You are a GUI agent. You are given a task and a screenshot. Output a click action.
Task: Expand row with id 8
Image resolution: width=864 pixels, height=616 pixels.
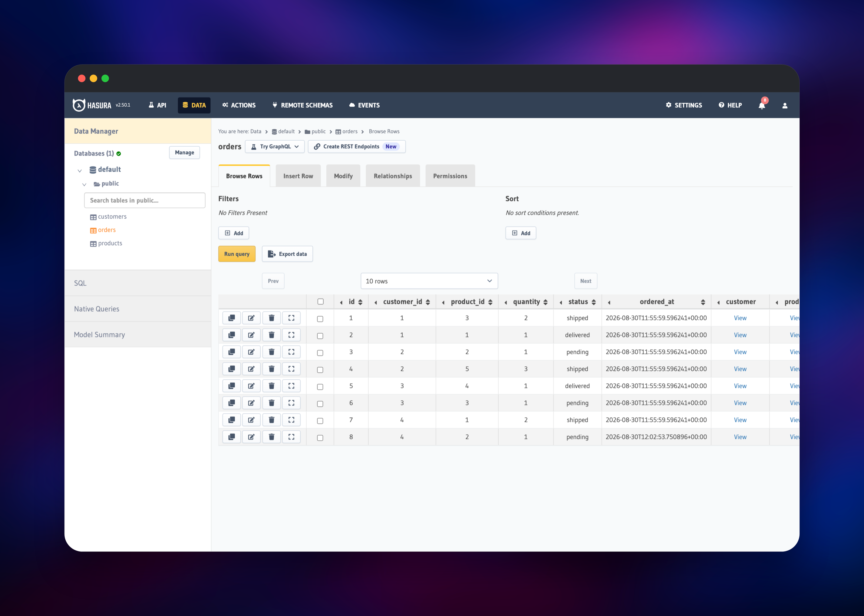pyautogui.click(x=291, y=437)
